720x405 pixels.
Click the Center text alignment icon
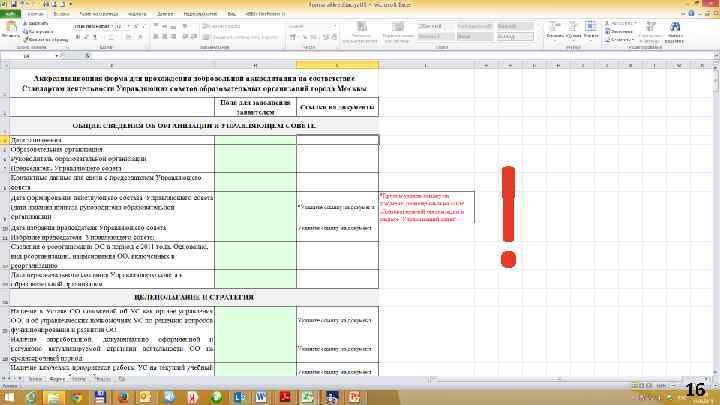coord(164,36)
